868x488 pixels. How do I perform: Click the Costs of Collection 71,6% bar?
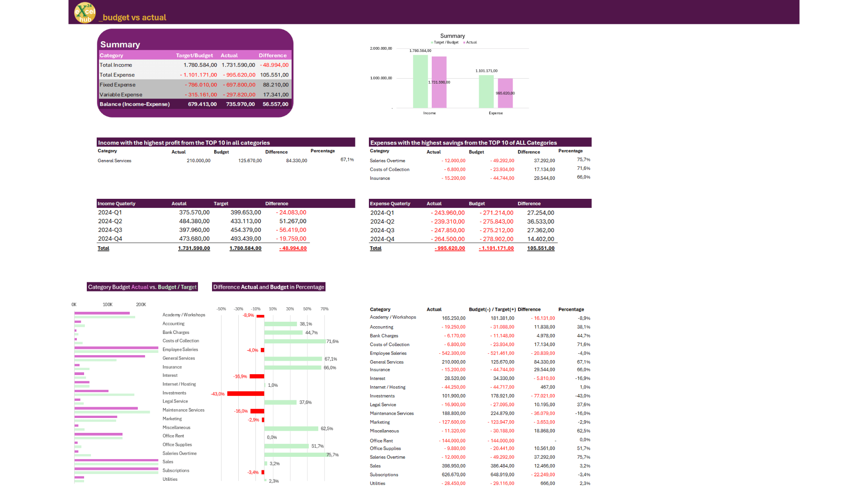295,341
